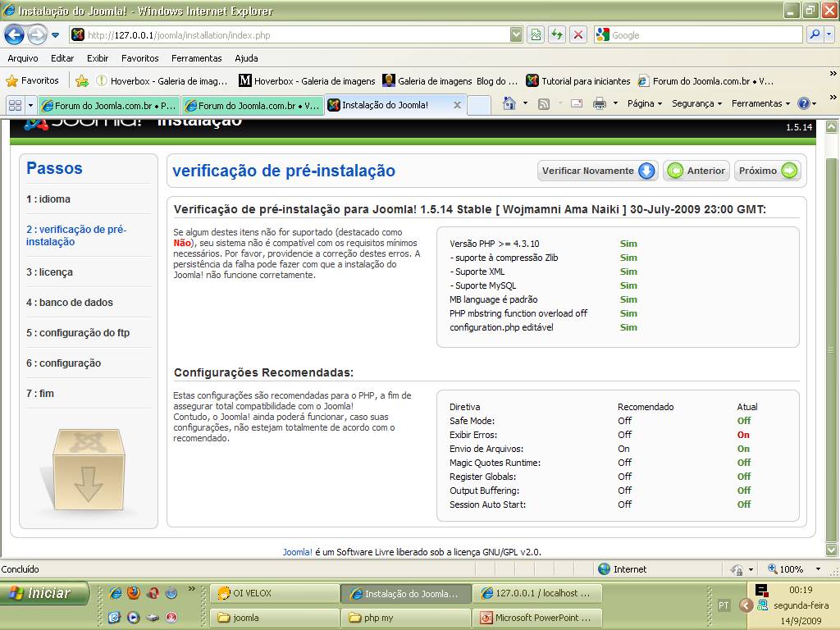This screenshot has height=630, width=840.
Task: Click the Home page icon
Action: click(x=509, y=103)
